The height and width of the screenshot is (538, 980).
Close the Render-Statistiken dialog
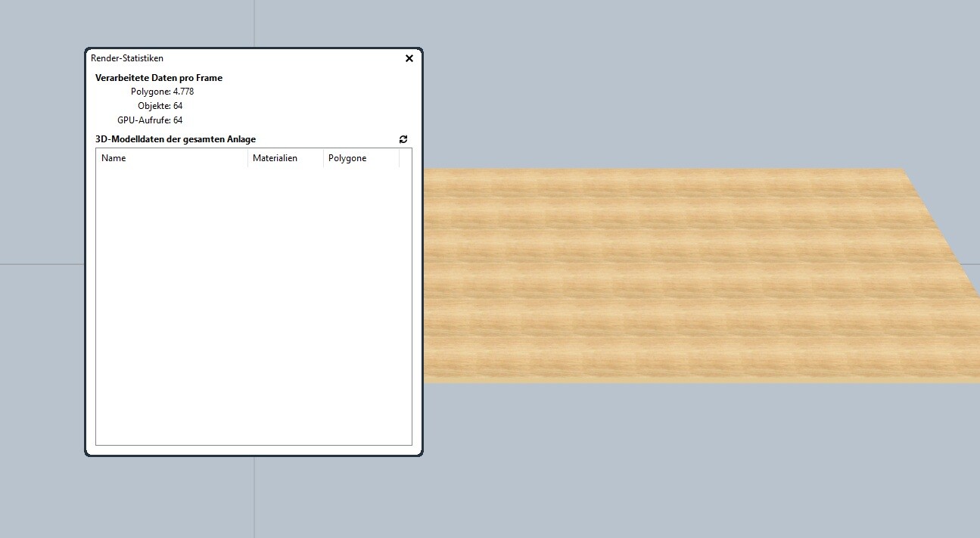409,58
